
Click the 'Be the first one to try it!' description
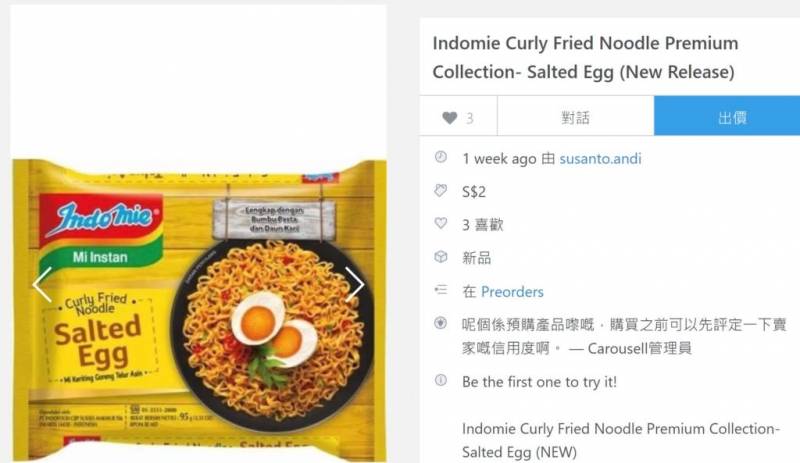pyautogui.click(x=539, y=382)
